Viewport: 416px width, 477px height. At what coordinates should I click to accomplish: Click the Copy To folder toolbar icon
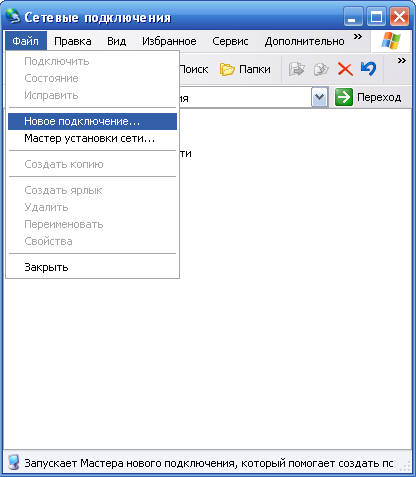pyautogui.click(x=321, y=69)
